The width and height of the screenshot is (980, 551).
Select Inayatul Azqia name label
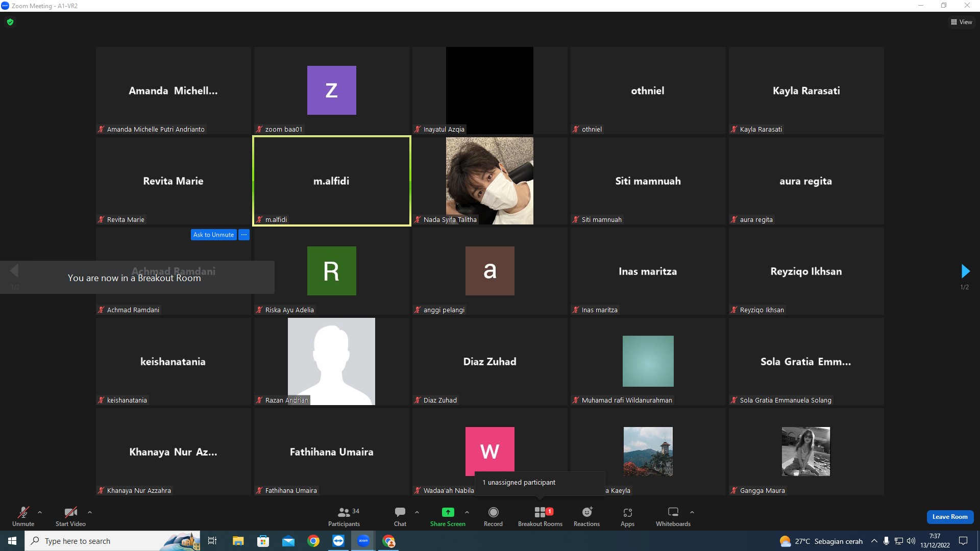tap(444, 130)
